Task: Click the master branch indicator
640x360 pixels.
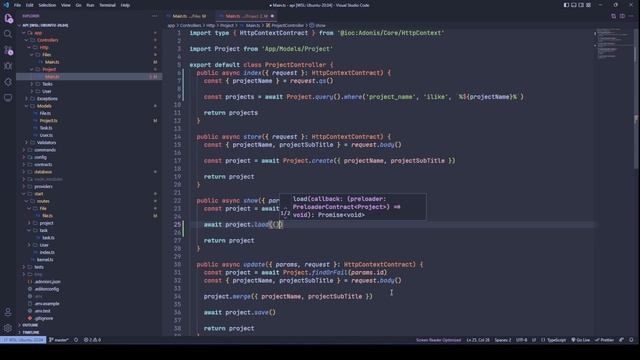Action: point(58,340)
